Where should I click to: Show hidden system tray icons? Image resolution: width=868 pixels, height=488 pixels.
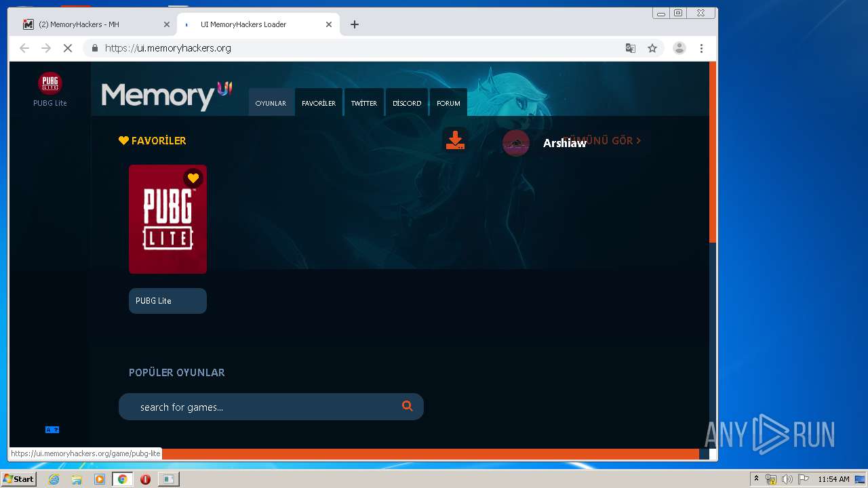756,479
